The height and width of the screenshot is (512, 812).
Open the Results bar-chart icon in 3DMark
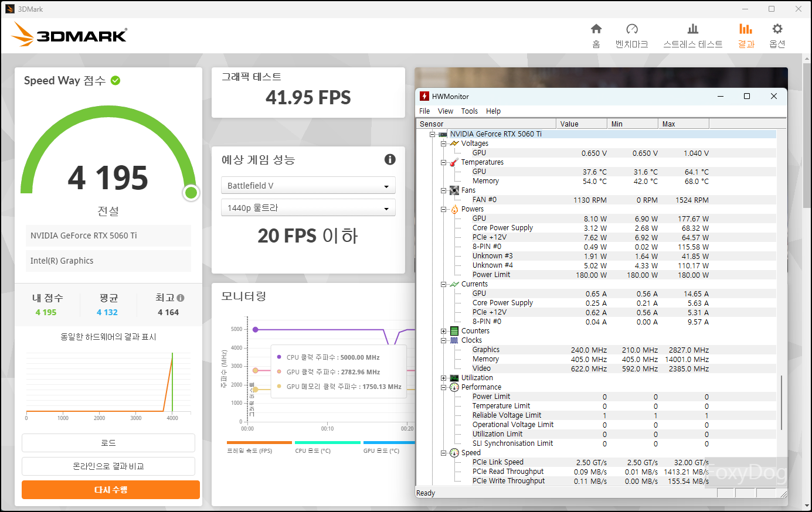point(746,29)
